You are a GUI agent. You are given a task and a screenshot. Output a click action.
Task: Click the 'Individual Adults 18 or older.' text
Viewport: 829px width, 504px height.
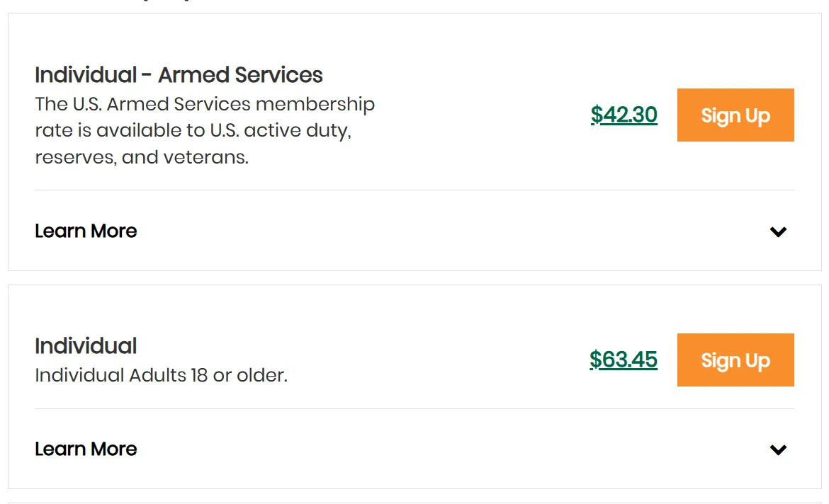(161, 375)
